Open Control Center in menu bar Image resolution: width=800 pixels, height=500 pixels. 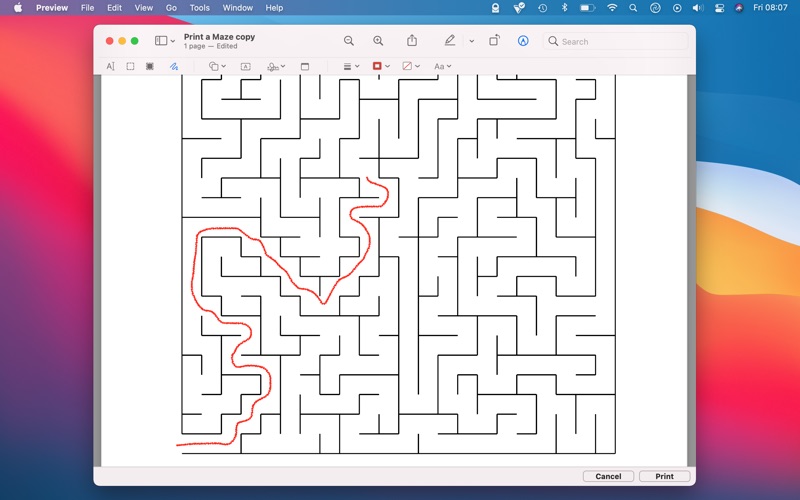click(719, 8)
